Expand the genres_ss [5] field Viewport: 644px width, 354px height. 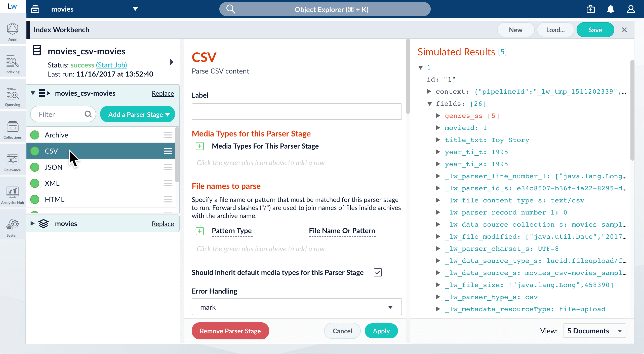coord(438,116)
